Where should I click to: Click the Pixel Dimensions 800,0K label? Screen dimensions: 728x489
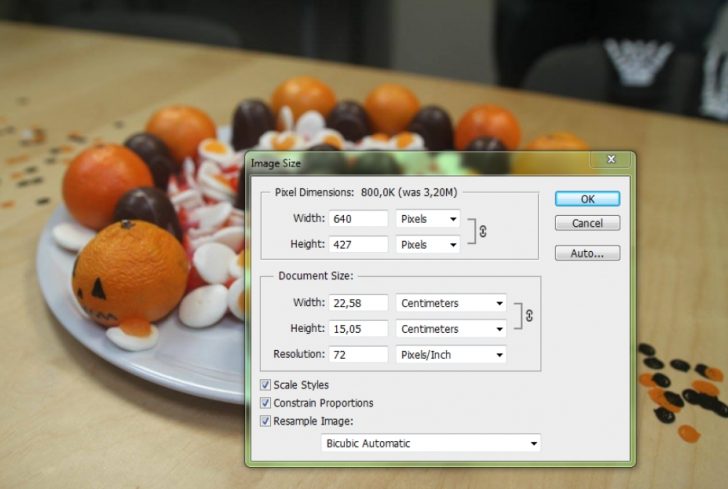click(366, 192)
